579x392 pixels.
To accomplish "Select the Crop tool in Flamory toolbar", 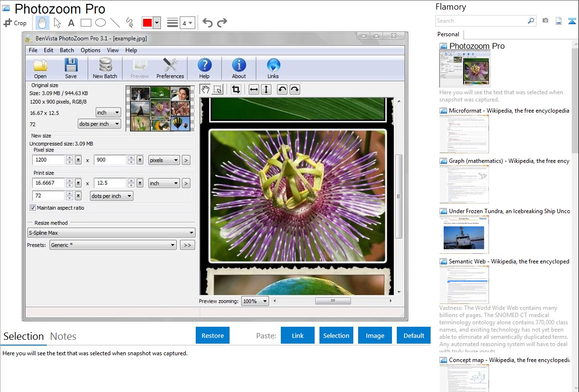I will 15,23.
